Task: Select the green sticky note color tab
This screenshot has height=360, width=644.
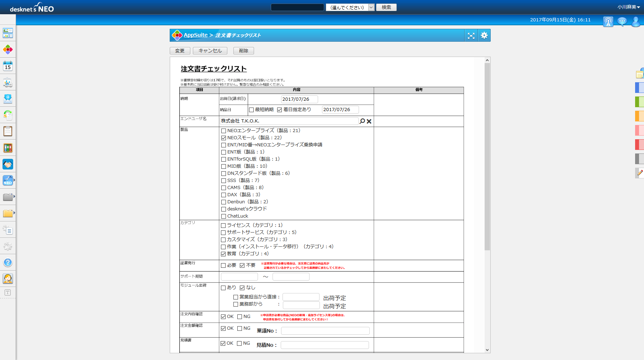Action: (x=639, y=102)
